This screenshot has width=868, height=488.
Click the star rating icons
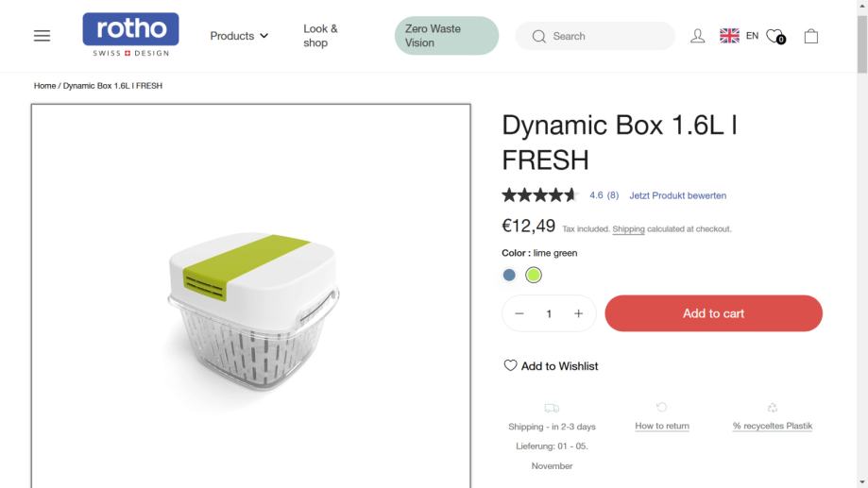(x=539, y=195)
